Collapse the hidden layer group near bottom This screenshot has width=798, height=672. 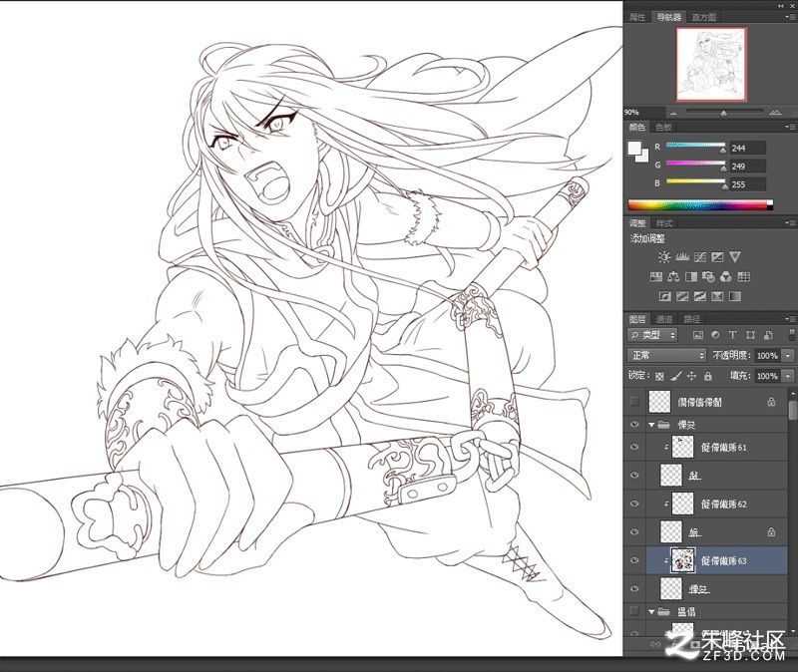(652, 612)
